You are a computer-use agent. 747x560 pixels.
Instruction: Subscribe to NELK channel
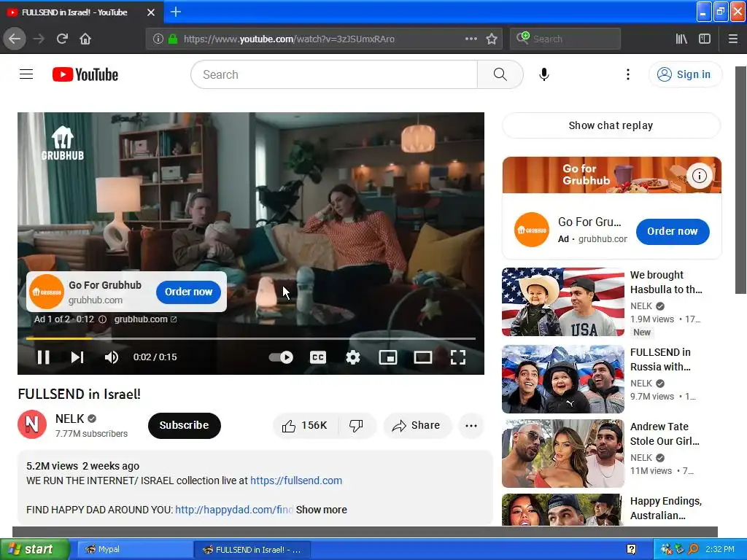click(185, 425)
